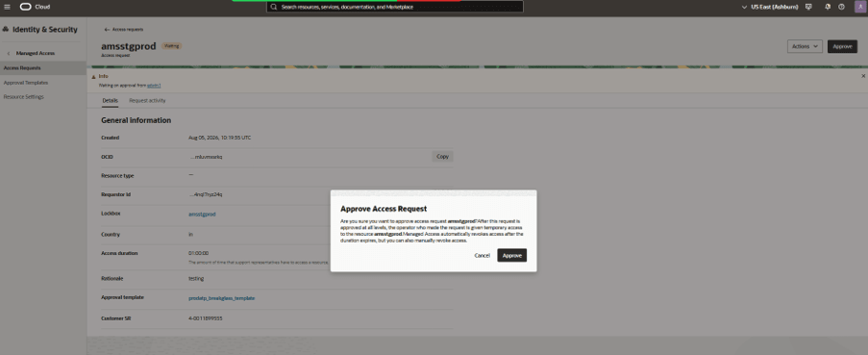Go back using Managed Access chevron
The width and height of the screenshot is (868, 355).
(x=9, y=53)
